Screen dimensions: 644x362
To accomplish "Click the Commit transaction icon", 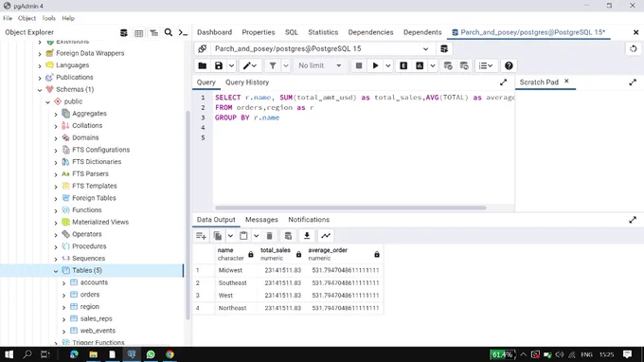I will [x=448, y=65].
